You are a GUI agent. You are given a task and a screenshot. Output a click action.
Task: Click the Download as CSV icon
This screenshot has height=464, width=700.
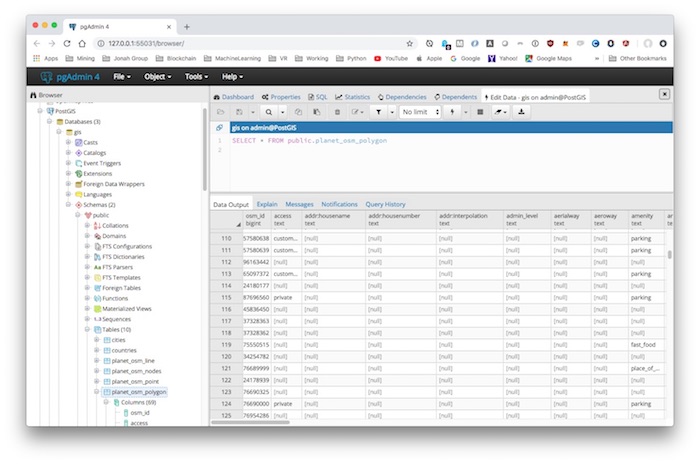[521, 112]
